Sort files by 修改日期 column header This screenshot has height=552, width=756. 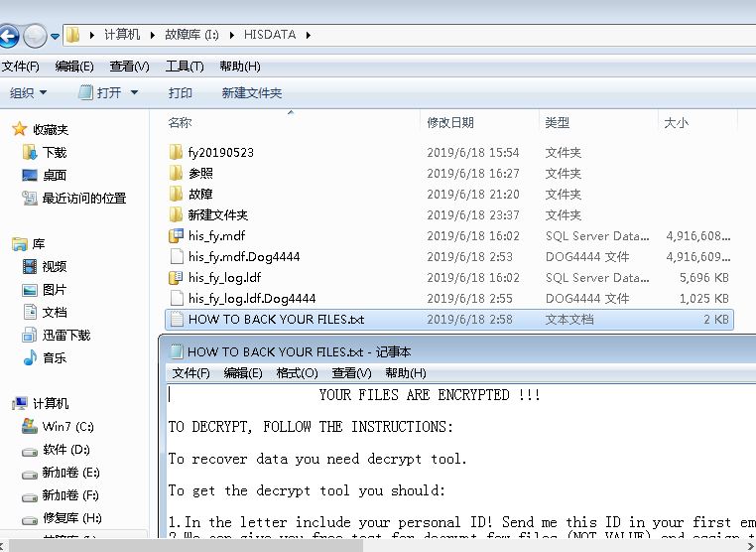pyautogui.click(x=450, y=123)
